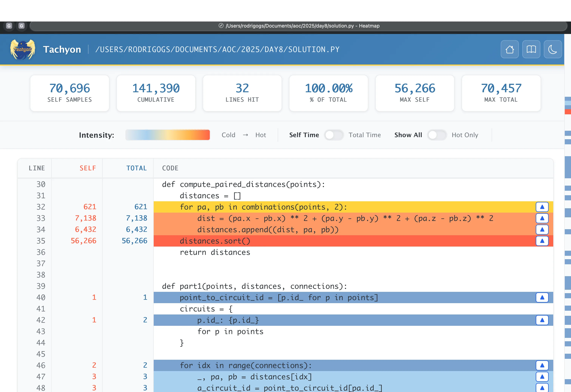Image resolution: width=571 pixels, height=392 pixels.
Task: Click the LINE column header
Action: (37, 168)
